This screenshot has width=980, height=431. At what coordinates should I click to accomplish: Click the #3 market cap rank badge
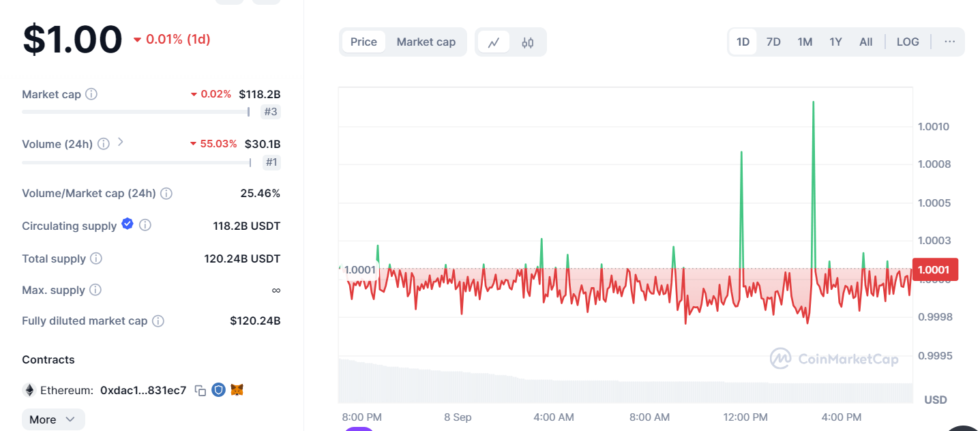pos(271,112)
